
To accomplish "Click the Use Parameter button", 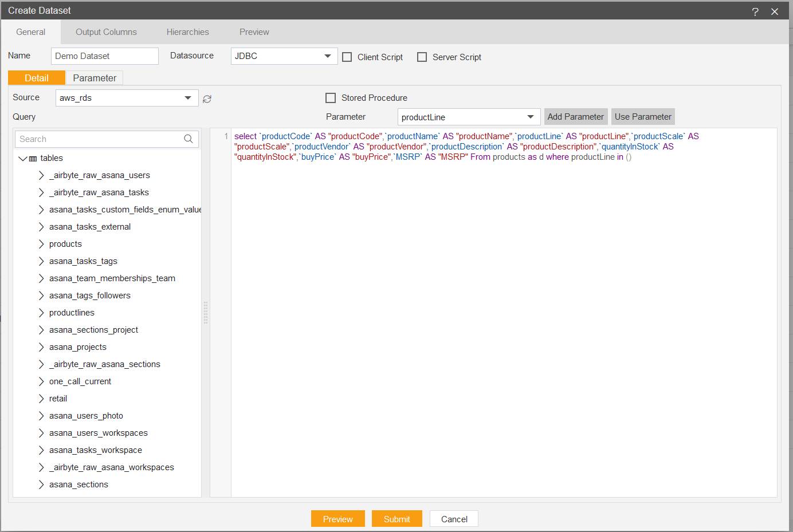I will click(643, 117).
